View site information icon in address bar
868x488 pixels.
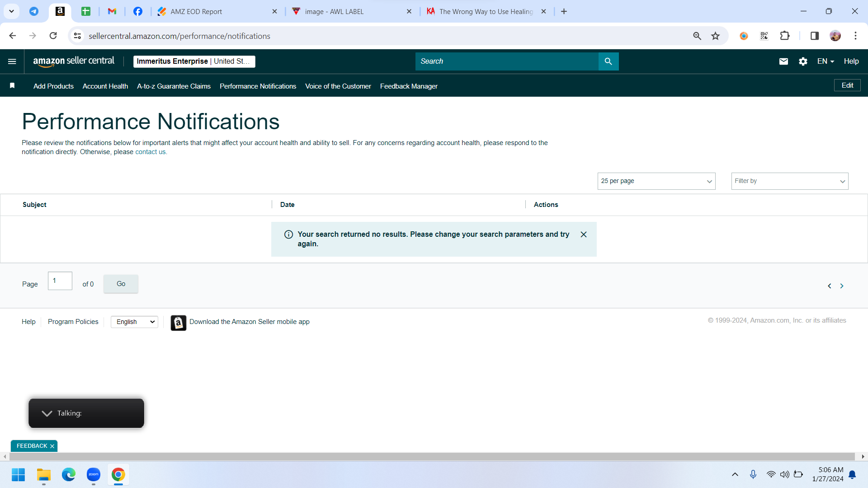78,36
